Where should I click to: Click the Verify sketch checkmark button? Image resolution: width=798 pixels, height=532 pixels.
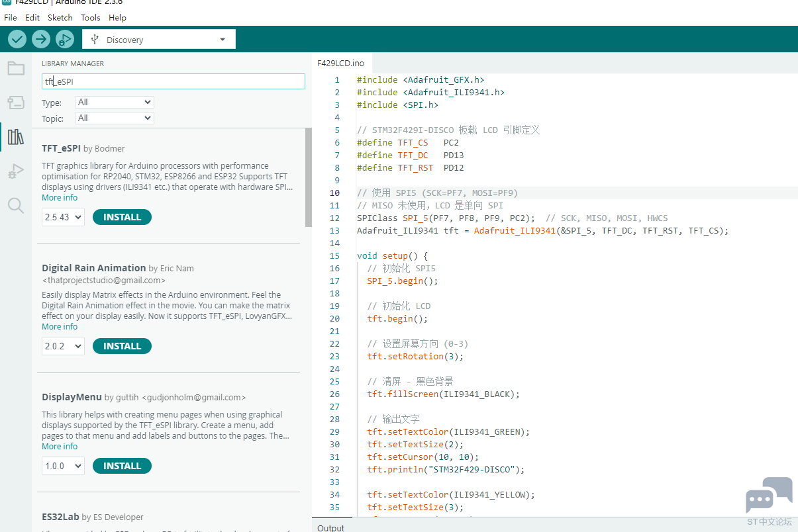(x=17, y=40)
